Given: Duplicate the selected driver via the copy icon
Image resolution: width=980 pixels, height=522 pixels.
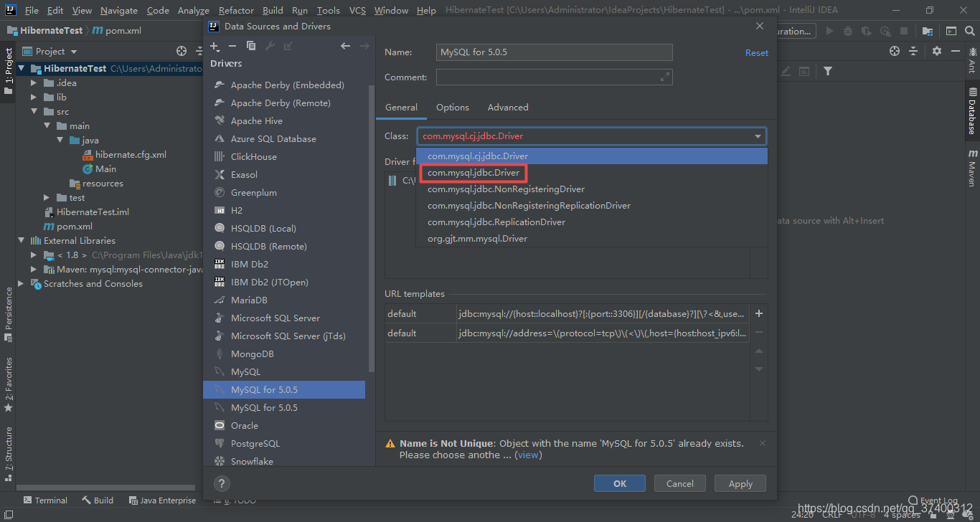Looking at the screenshot, I should pyautogui.click(x=251, y=46).
